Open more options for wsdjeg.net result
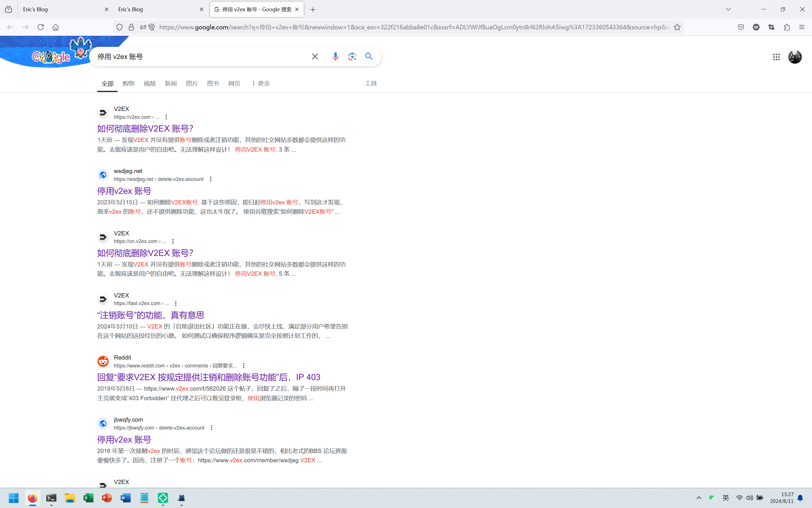 pyautogui.click(x=211, y=179)
